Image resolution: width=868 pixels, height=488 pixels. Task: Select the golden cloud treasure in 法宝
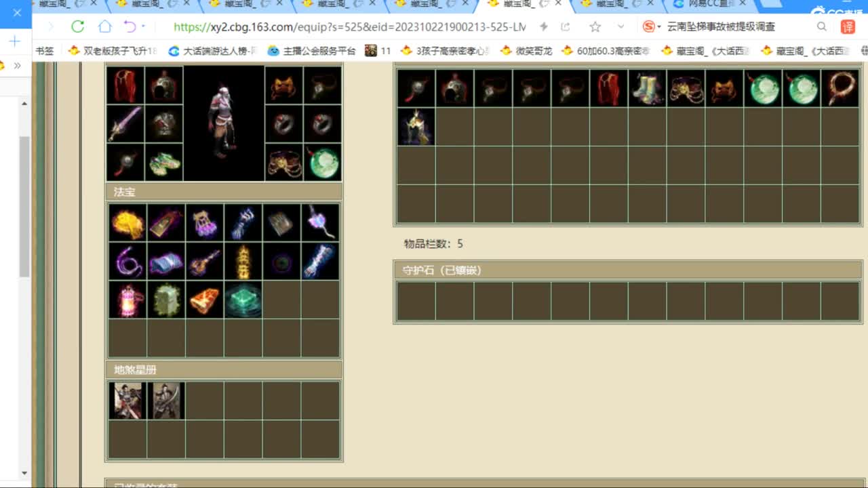(127, 223)
